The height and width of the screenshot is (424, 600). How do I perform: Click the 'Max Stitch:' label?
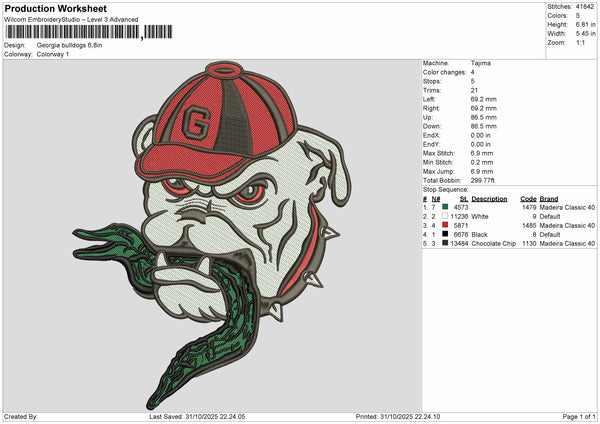[x=439, y=153]
